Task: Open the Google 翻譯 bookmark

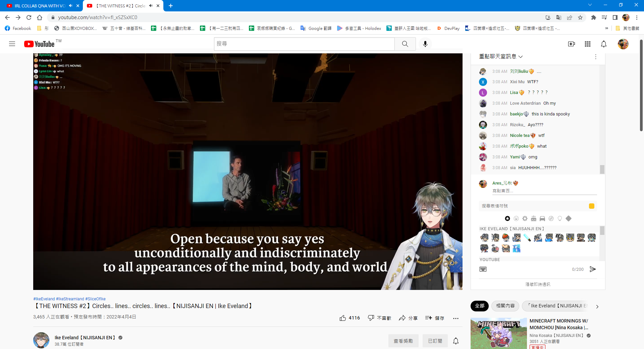Action: tap(316, 29)
